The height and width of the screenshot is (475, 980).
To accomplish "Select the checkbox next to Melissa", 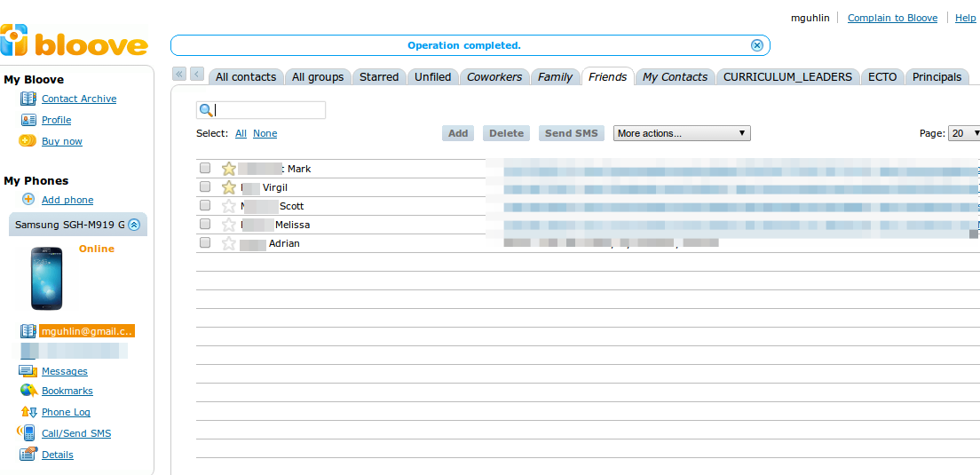I will tap(205, 224).
